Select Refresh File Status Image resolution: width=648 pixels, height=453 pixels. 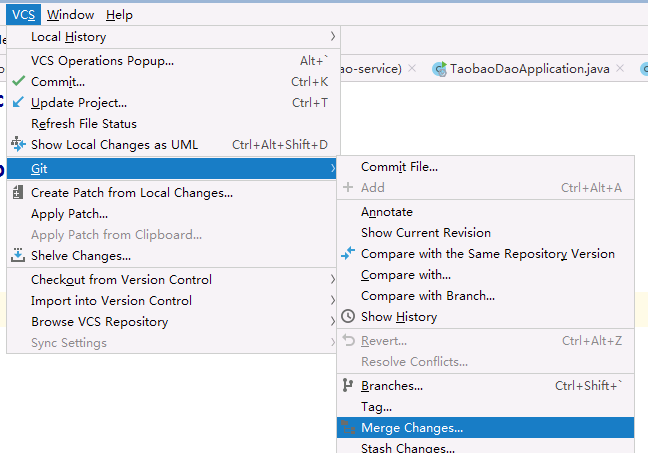173,124
